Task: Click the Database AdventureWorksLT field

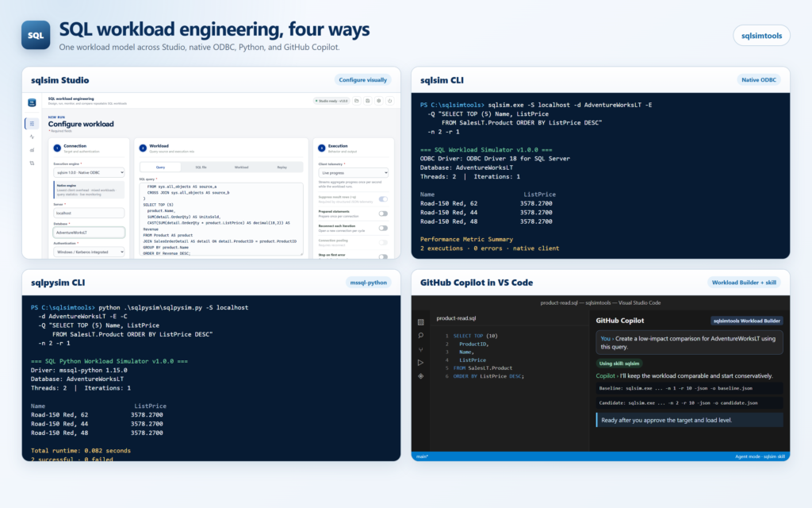Action: 89,233
